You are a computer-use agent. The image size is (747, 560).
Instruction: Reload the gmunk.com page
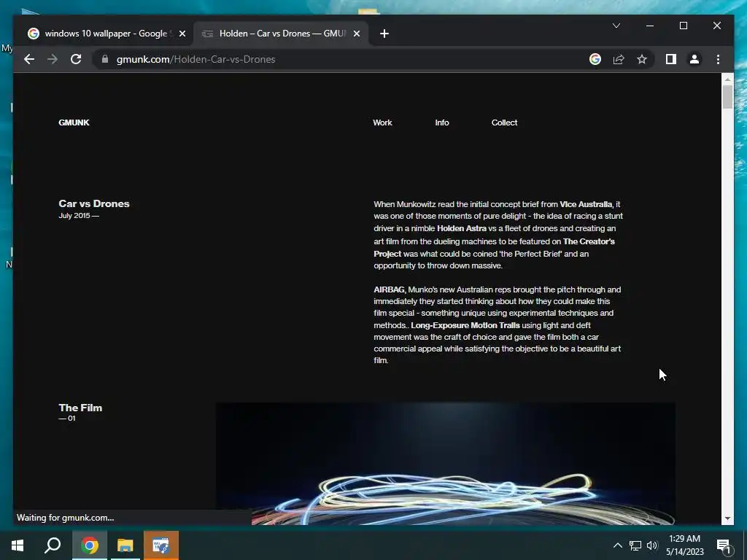76,59
